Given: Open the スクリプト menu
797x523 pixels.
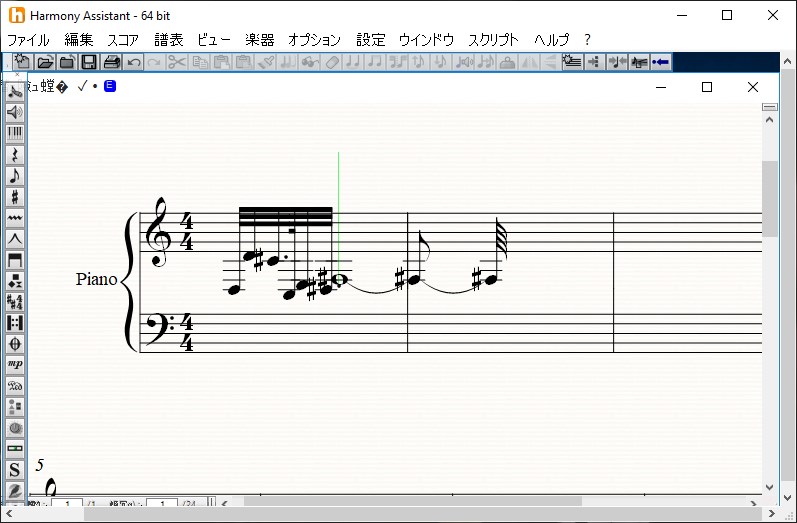Looking at the screenshot, I should [x=493, y=40].
